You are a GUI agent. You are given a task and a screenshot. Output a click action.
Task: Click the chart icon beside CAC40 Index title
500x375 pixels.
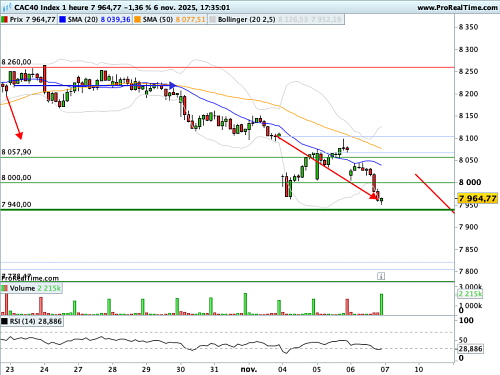tap(7, 7)
